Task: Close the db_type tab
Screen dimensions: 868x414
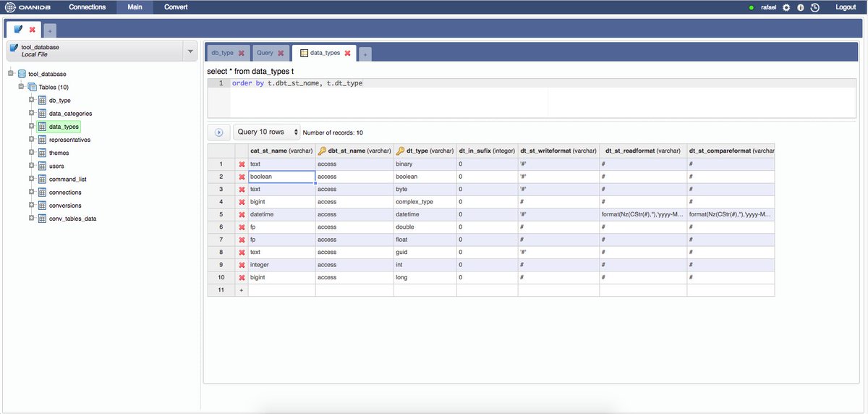Action: [x=242, y=53]
